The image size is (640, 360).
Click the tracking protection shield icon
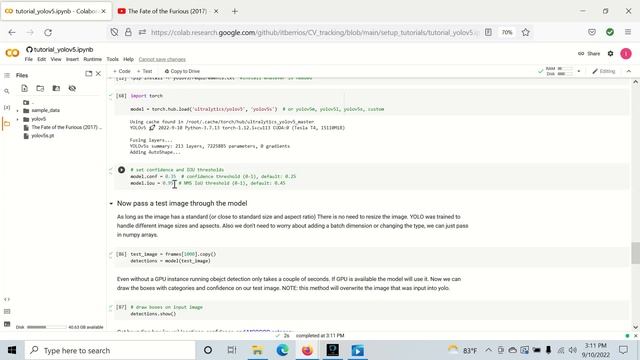click(x=114, y=32)
